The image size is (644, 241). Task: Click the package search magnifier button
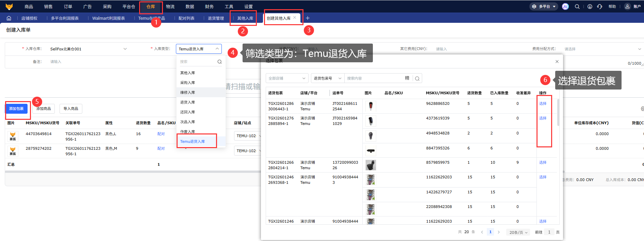(x=417, y=78)
